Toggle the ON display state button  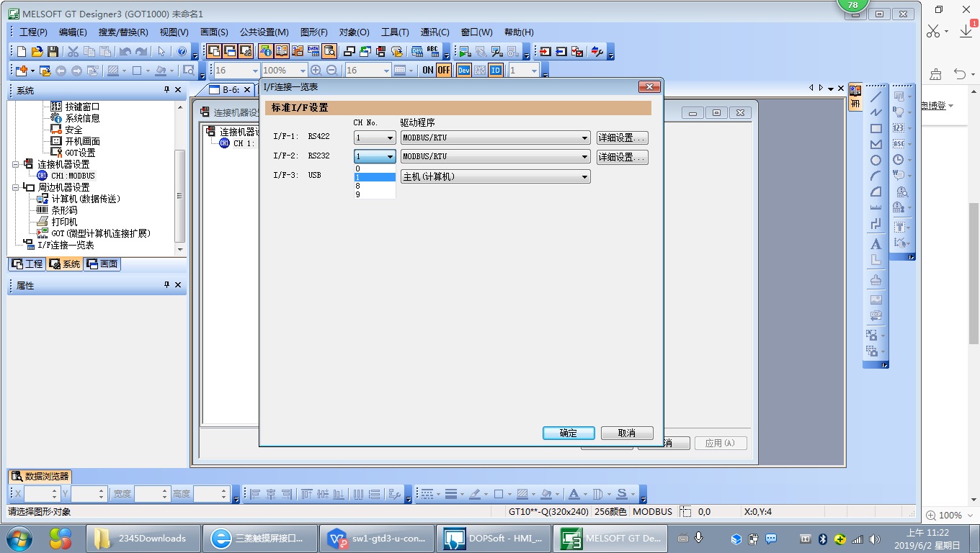tap(428, 71)
